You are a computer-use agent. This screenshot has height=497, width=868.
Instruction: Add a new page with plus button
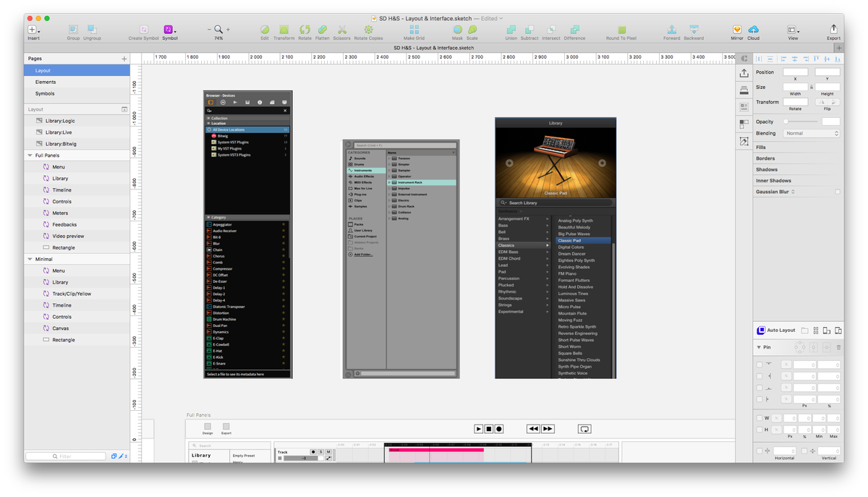click(124, 59)
